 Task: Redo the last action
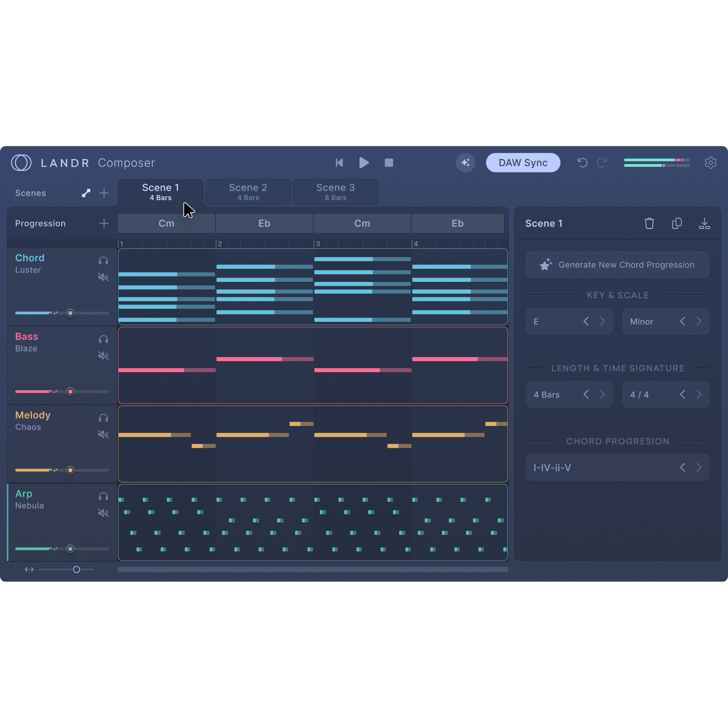(603, 162)
